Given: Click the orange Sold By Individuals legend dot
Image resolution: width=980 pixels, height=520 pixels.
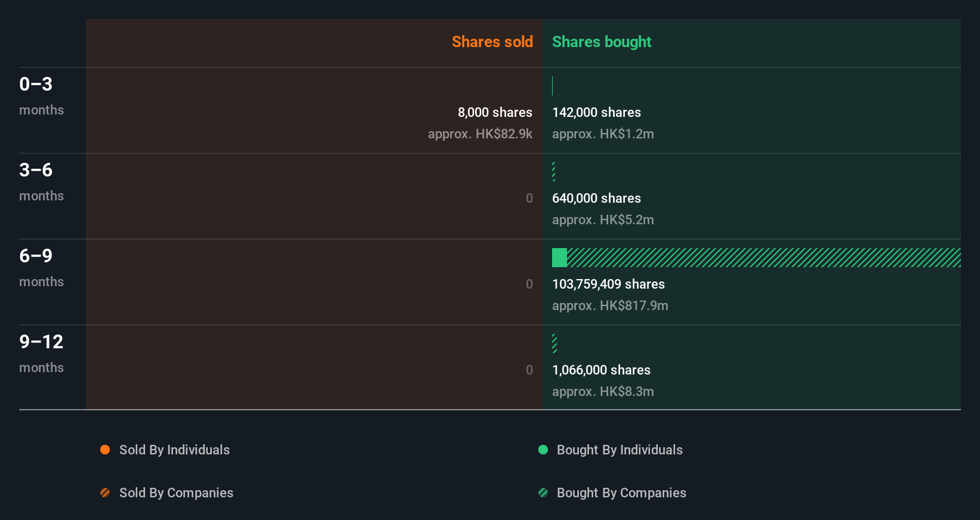Looking at the screenshot, I should coord(105,450).
